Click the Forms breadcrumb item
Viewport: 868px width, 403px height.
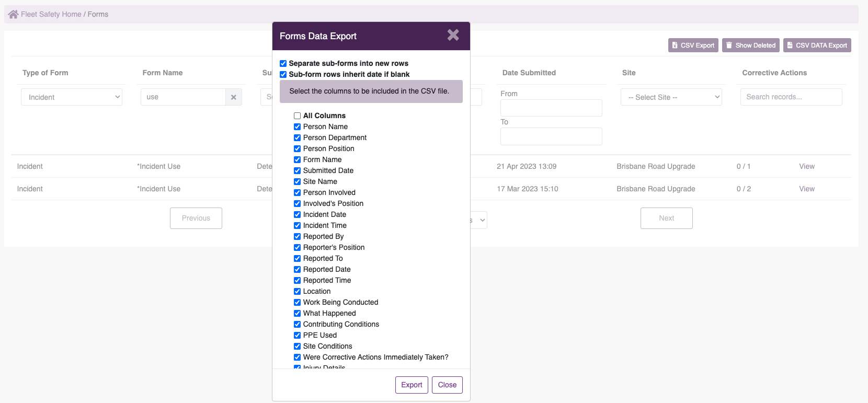(98, 14)
